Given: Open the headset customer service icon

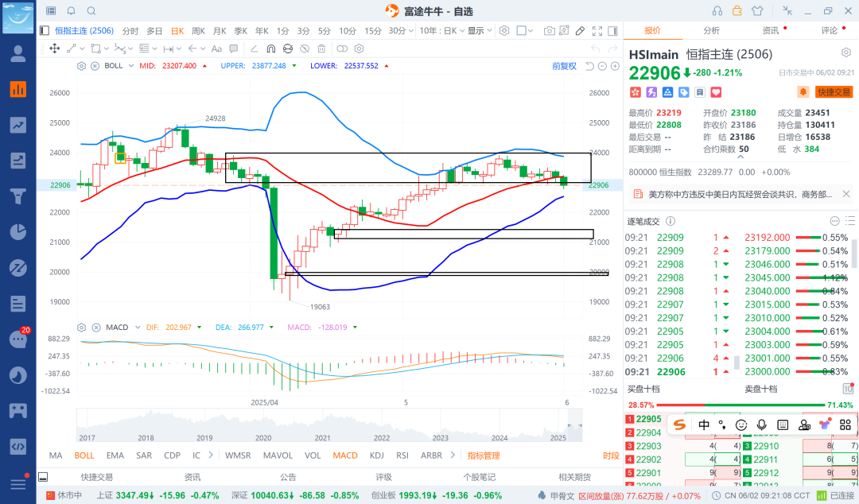Looking at the screenshot, I should pyautogui.click(x=717, y=11).
